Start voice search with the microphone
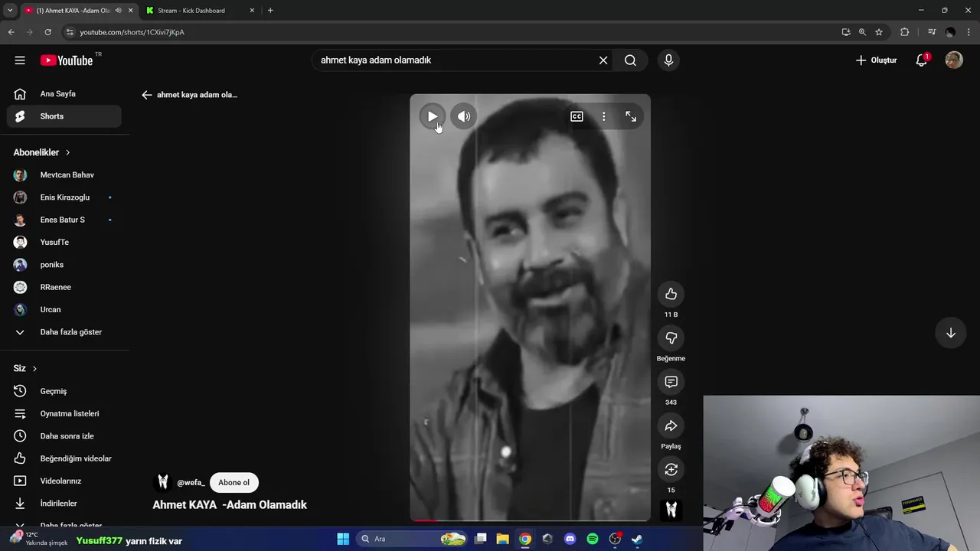The height and width of the screenshot is (551, 980). pyautogui.click(x=668, y=60)
